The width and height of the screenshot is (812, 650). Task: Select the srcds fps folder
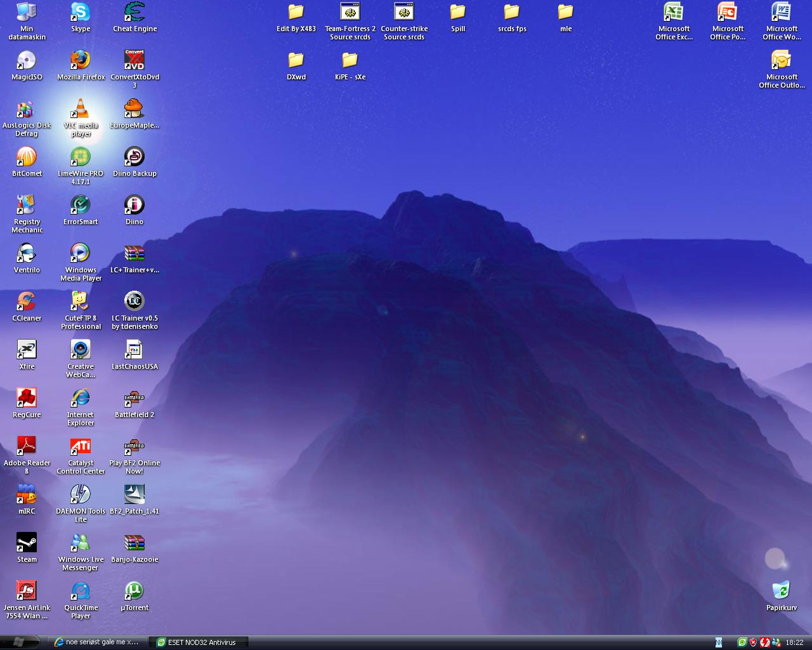pyautogui.click(x=512, y=17)
